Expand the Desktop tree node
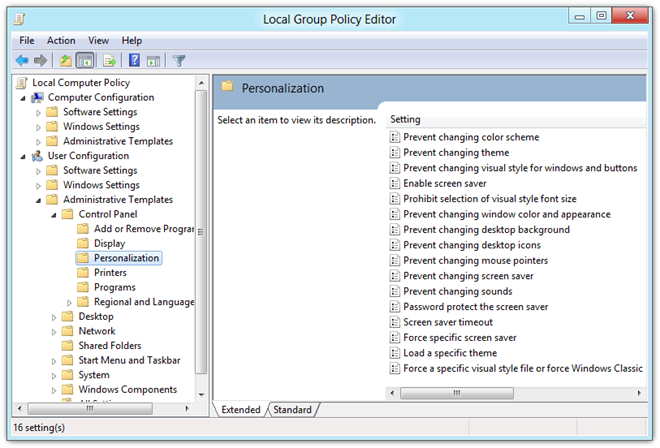 [53, 317]
